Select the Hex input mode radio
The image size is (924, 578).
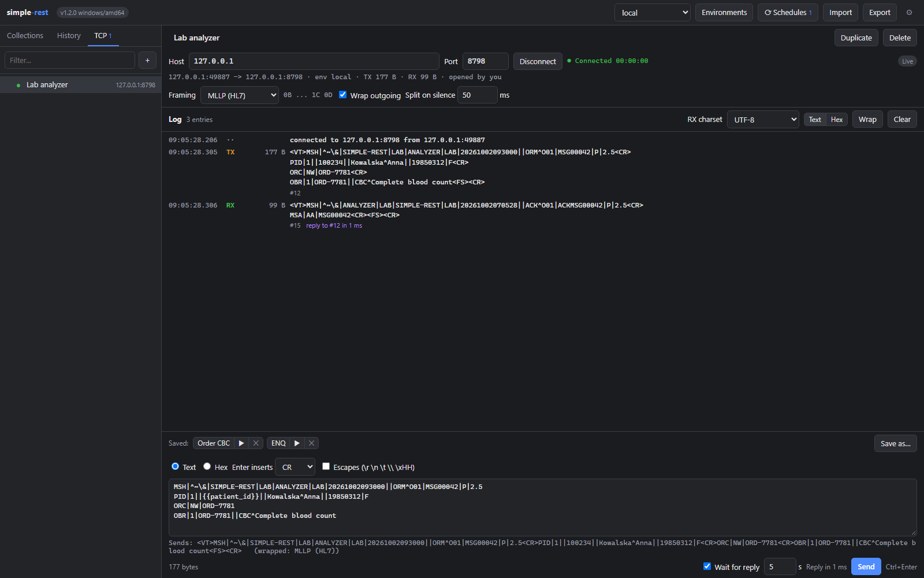tap(207, 466)
